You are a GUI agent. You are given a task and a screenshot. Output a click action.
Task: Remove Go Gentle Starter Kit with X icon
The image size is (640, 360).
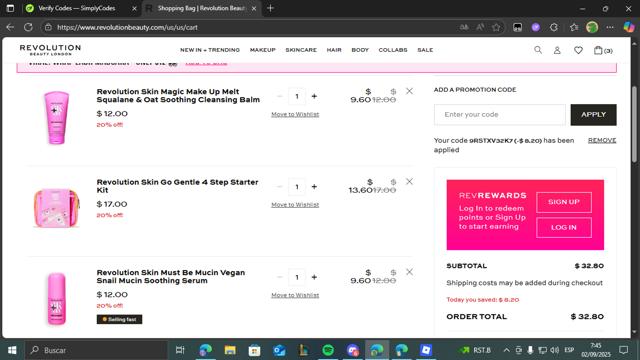click(x=409, y=182)
